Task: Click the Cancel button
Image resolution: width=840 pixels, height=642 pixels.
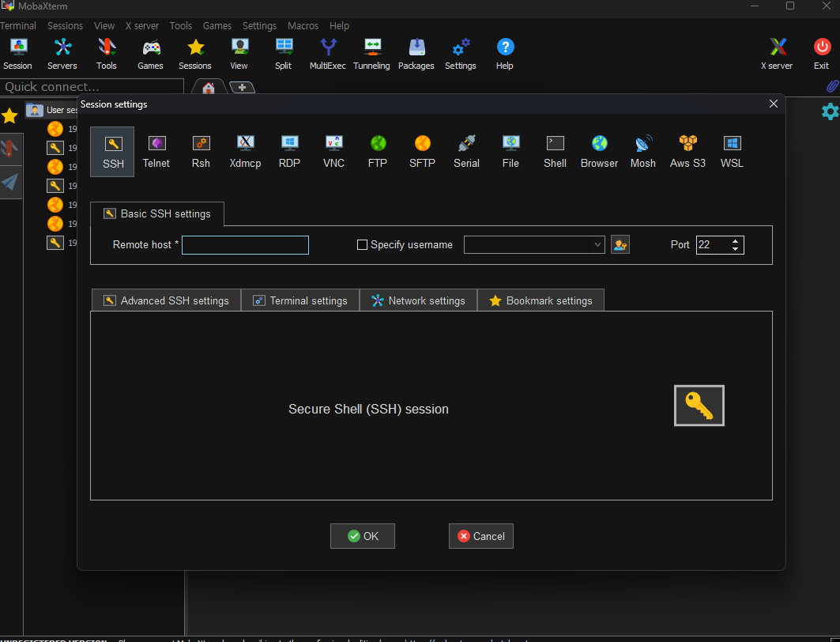Action: click(481, 536)
